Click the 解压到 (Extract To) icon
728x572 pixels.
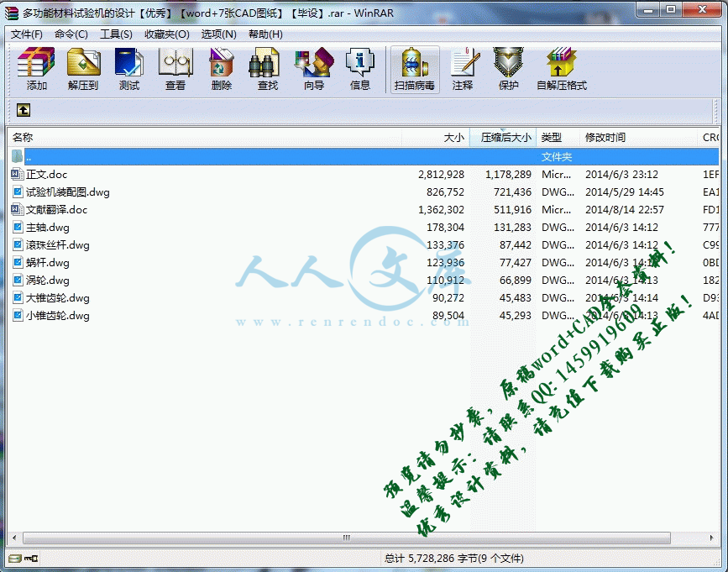coord(83,69)
